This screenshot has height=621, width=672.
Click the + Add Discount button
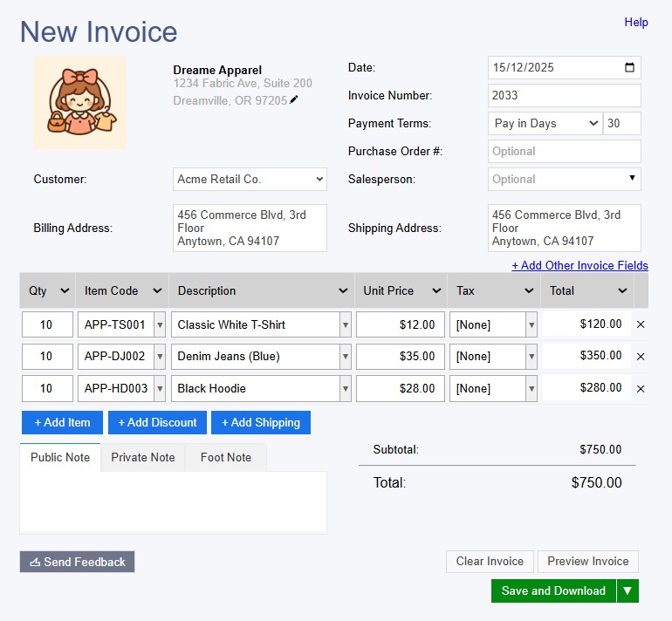(157, 423)
